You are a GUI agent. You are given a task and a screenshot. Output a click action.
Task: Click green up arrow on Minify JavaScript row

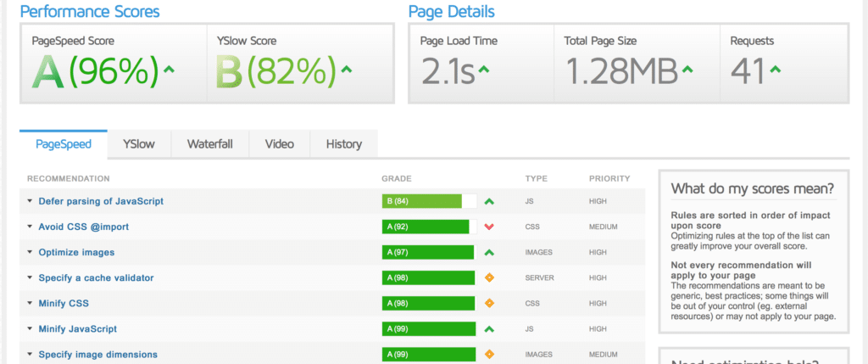pyautogui.click(x=489, y=329)
